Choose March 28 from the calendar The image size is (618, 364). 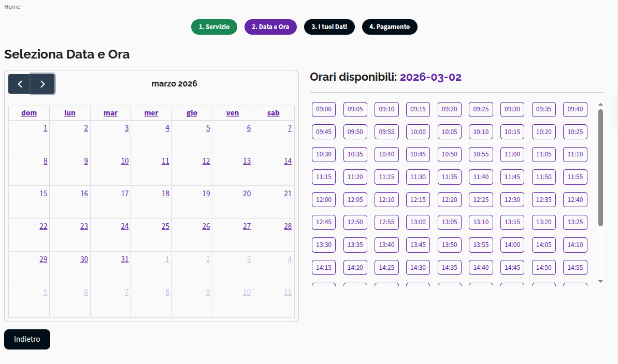point(288,226)
